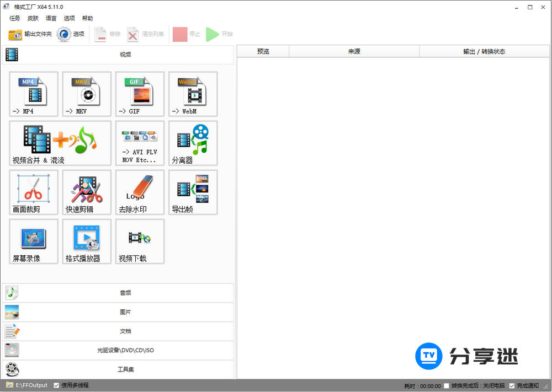
Task: Open the 视频合并 & 混流 merge tool
Action: (x=59, y=143)
